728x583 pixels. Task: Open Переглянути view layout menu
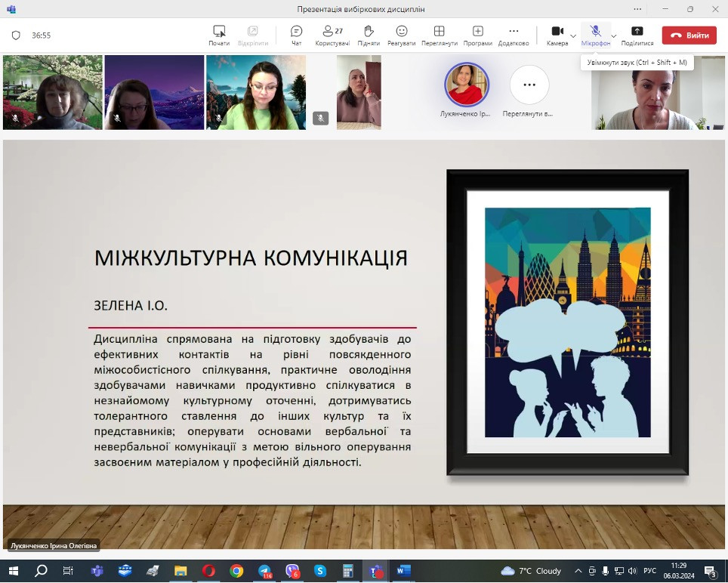(439, 35)
